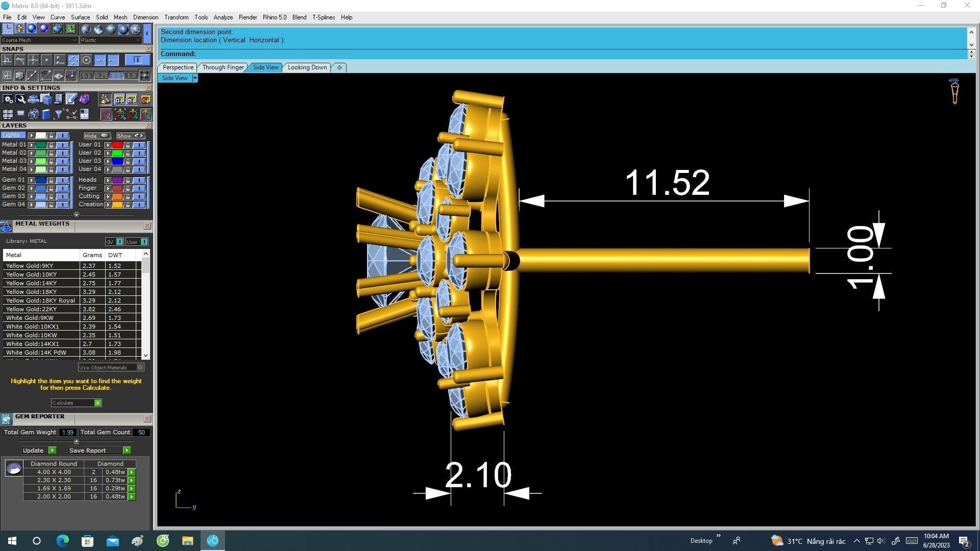Screen dimensions: 980x551
Task: Open the T-Splines menu
Action: (x=323, y=17)
